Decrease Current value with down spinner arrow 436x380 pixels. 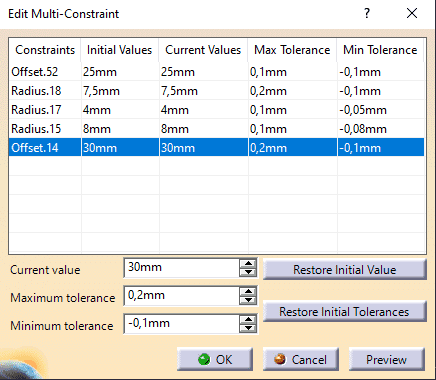pos(248,272)
